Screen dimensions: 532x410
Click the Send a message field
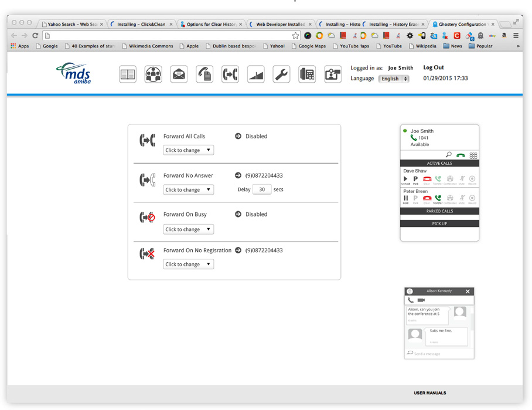[x=439, y=354]
